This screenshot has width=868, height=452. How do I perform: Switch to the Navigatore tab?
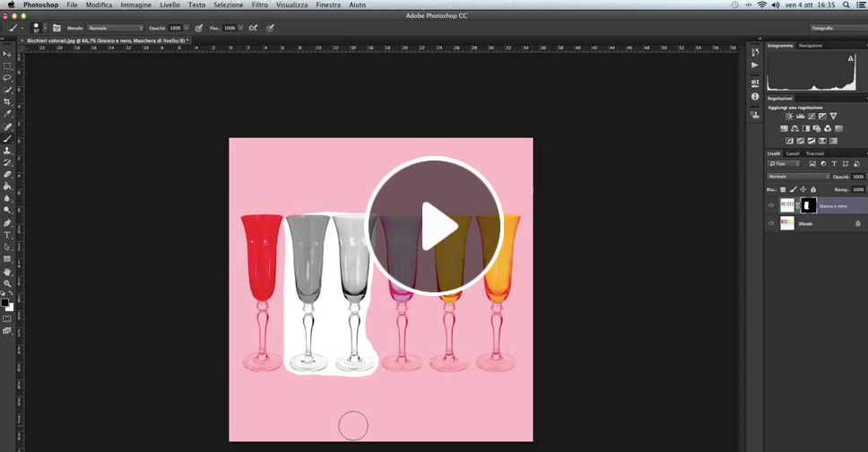click(811, 46)
